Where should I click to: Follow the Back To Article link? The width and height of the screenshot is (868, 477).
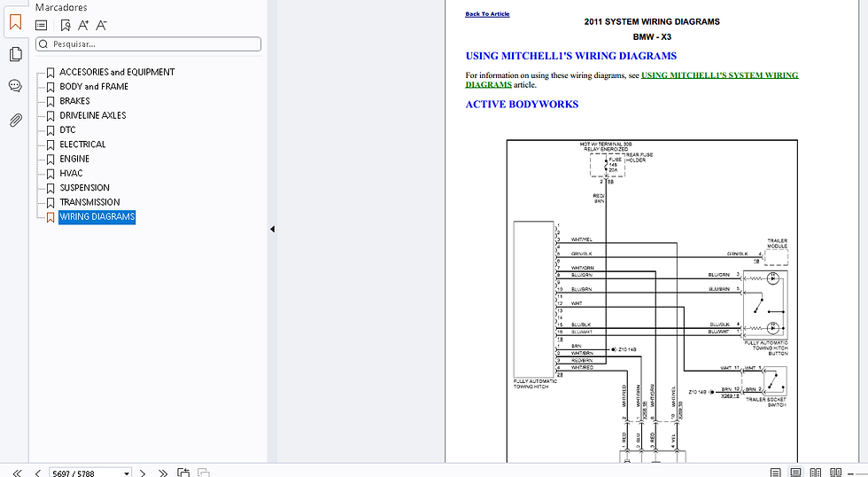click(x=487, y=14)
